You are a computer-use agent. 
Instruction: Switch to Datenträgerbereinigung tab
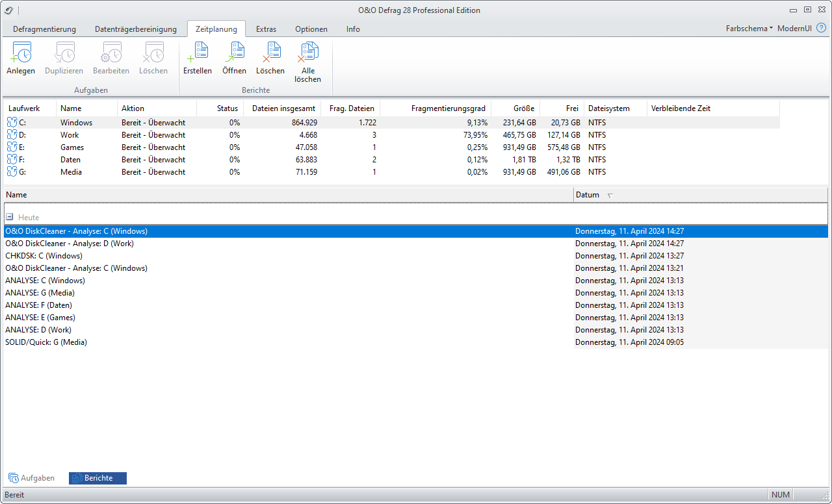tap(136, 29)
